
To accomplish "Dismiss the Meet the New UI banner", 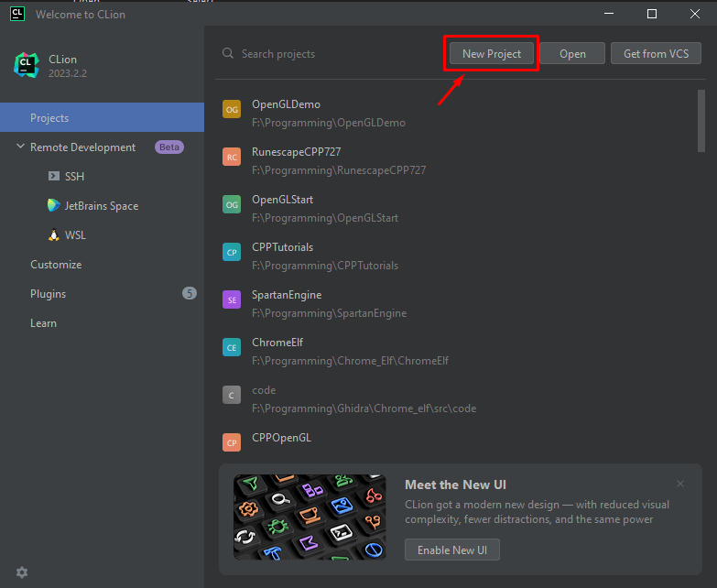I will click(x=680, y=484).
